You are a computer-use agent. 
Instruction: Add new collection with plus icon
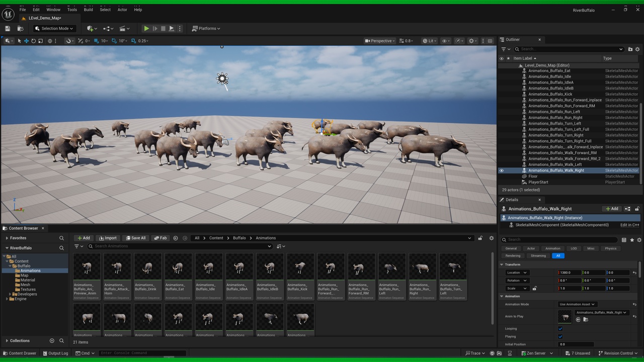(x=52, y=341)
